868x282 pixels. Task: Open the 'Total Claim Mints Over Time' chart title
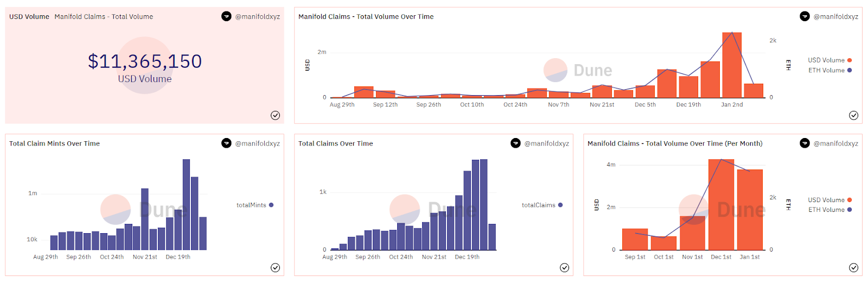(x=54, y=143)
